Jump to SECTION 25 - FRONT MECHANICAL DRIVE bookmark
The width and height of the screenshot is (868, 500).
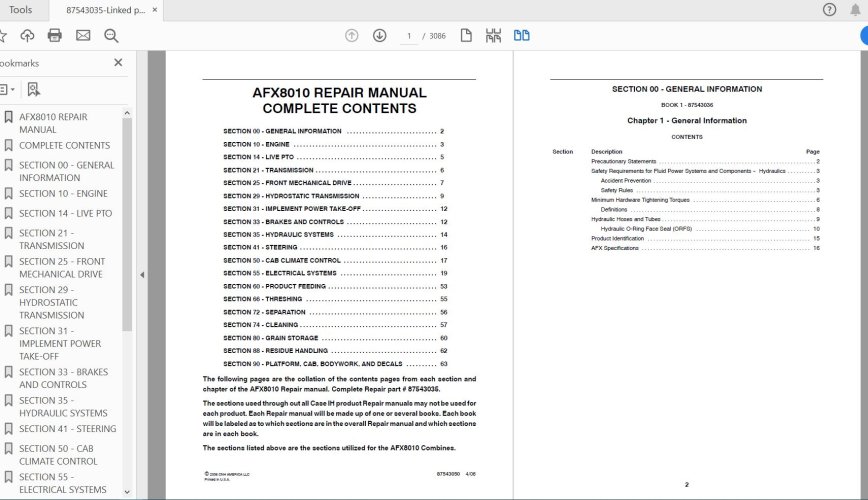(x=61, y=267)
